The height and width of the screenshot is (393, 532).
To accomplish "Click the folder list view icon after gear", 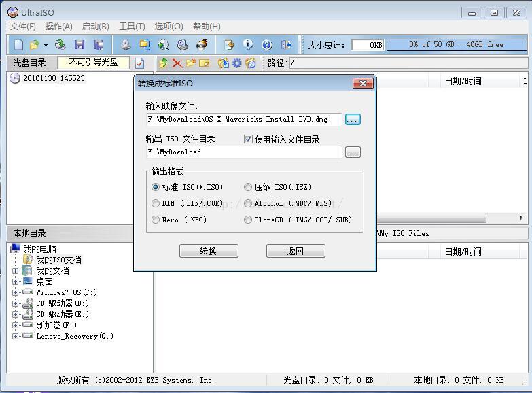I will click(251, 63).
